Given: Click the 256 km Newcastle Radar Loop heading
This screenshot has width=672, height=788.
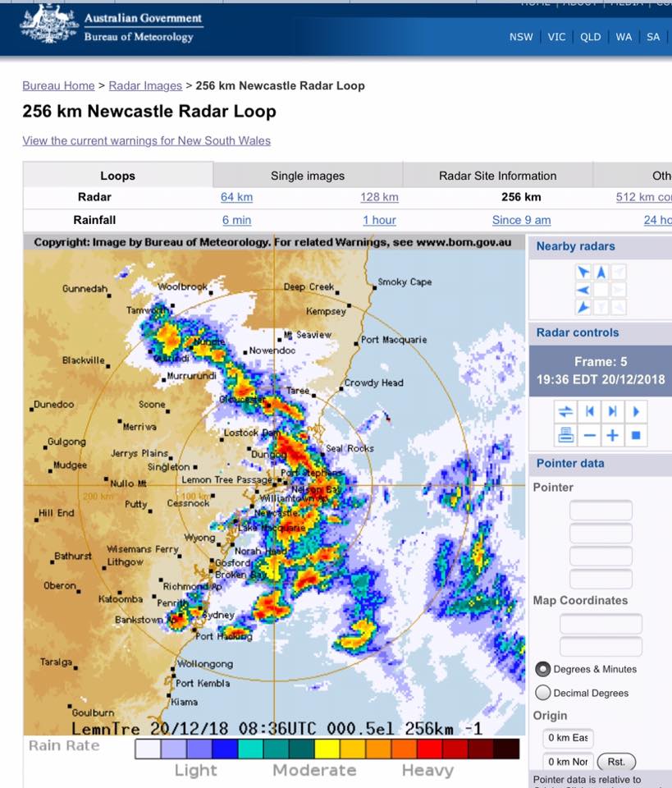Looking at the screenshot, I should tap(149, 111).
